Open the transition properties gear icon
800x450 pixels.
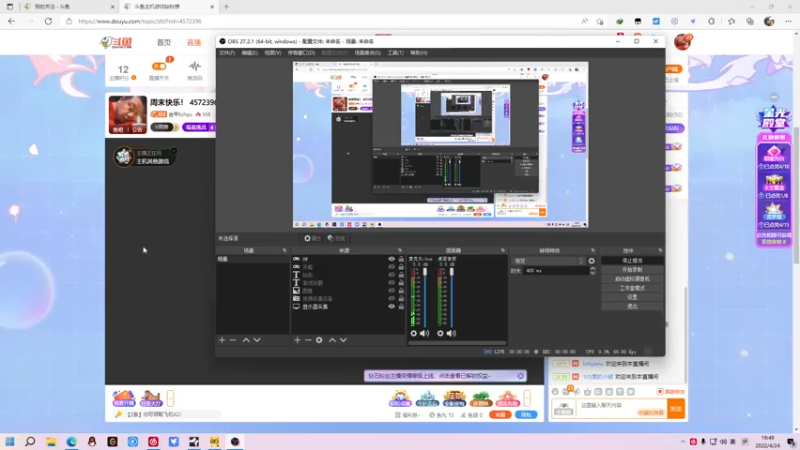coord(591,261)
